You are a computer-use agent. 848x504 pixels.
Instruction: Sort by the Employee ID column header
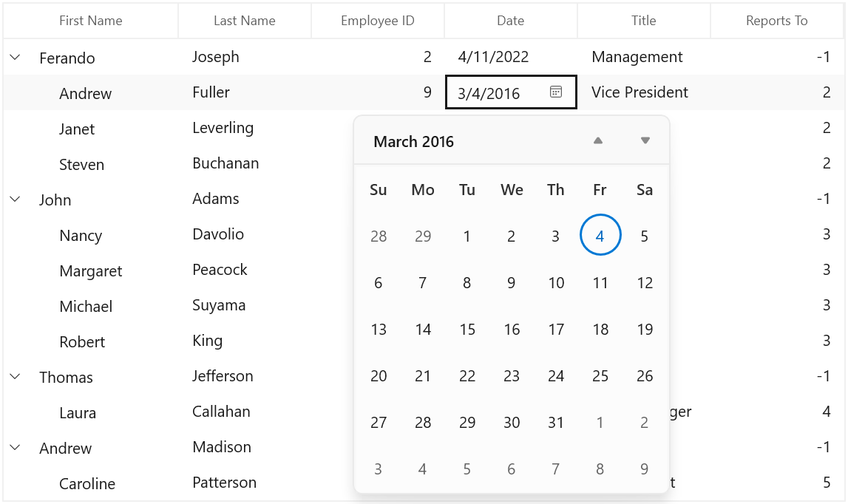pyautogui.click(x=378, y=21)
